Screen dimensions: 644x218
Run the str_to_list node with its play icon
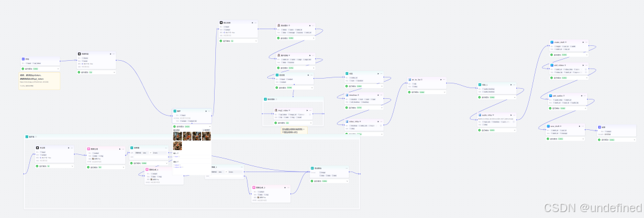[x=441, y=79]
